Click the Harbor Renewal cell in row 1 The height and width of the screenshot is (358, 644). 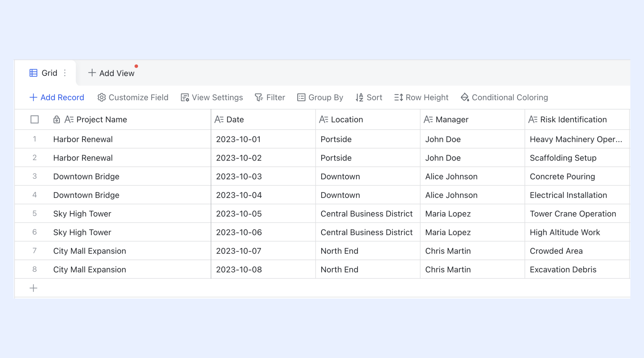[x=130, y=139]
